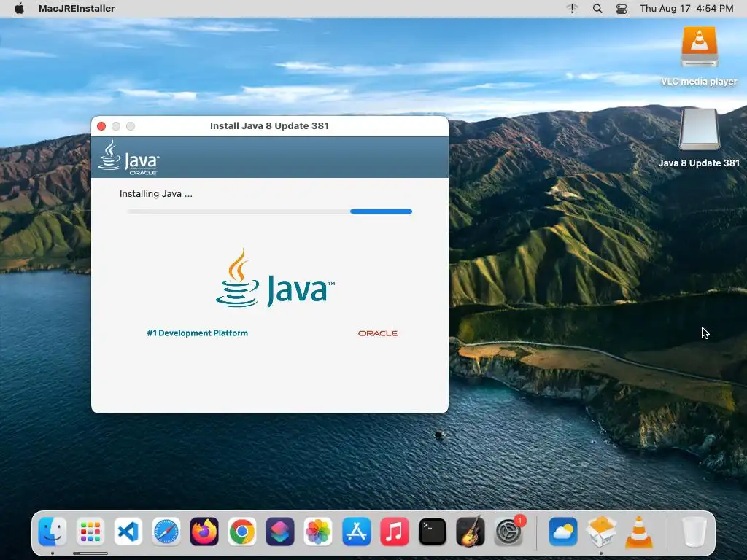747x560 pixels.
Task: Open Control Center in the menu bar
Action: click(622, 8)
